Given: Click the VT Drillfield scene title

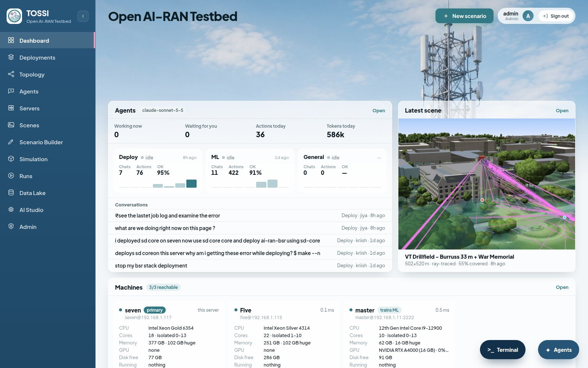Looking at the screenshot, I should pos(459,256).
